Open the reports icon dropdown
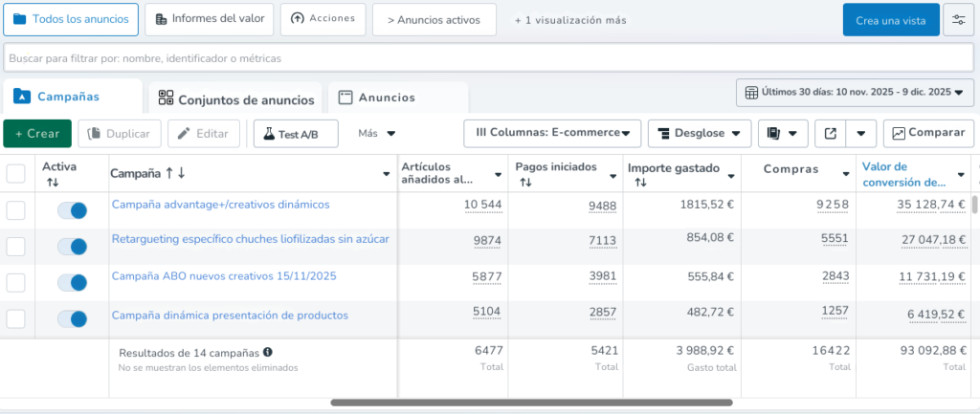 (x=783, y=134)
